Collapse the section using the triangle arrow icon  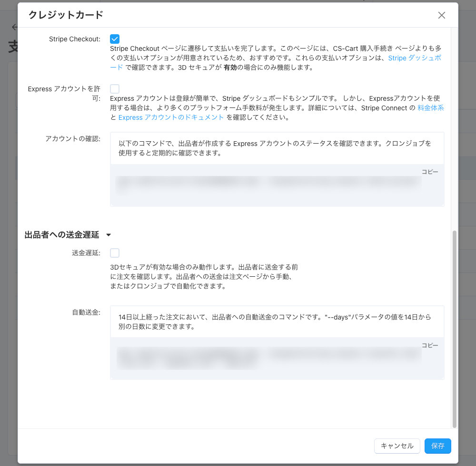(x=109, y=235)
